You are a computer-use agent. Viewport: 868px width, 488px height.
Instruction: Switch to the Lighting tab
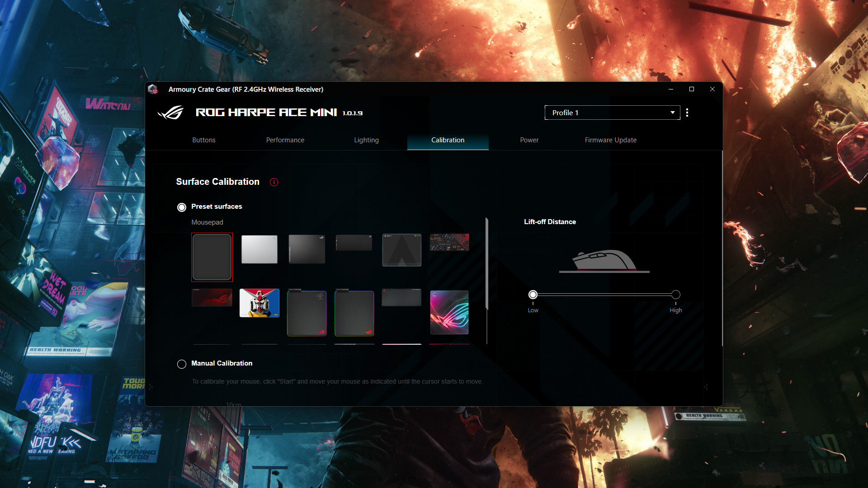tap(367, 140)
